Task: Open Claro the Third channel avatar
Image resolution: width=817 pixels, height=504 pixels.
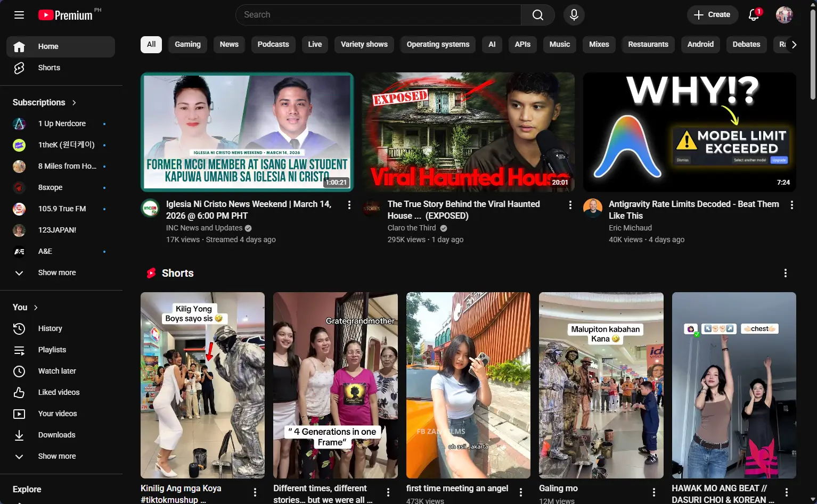Action: coord(372,208)
